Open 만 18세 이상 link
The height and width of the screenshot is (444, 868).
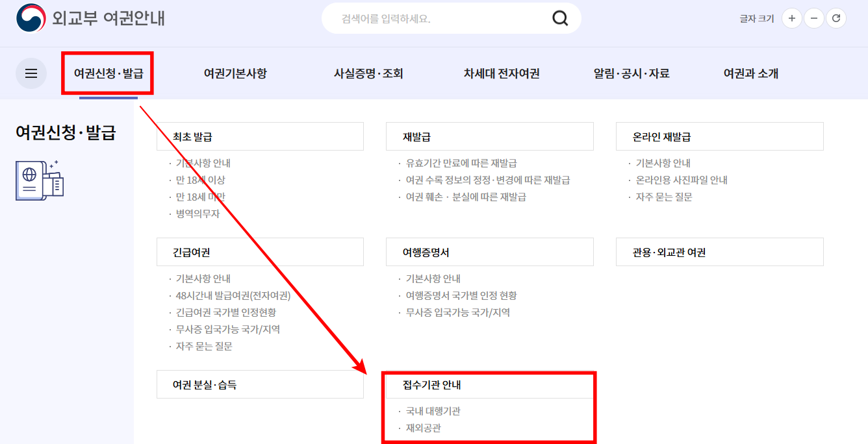200,180
